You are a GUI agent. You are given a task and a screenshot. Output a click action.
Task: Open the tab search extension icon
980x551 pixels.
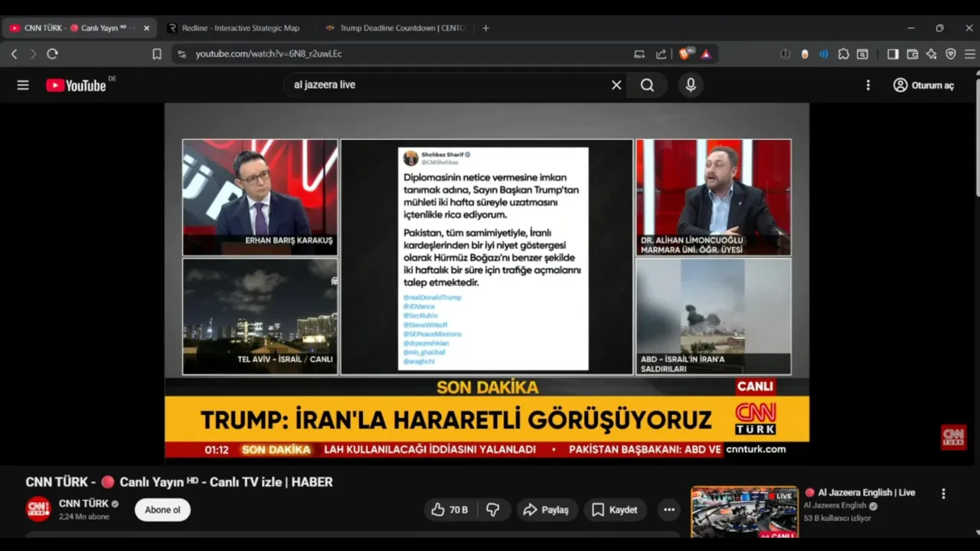pyautogui.click(x=863, y=54)
